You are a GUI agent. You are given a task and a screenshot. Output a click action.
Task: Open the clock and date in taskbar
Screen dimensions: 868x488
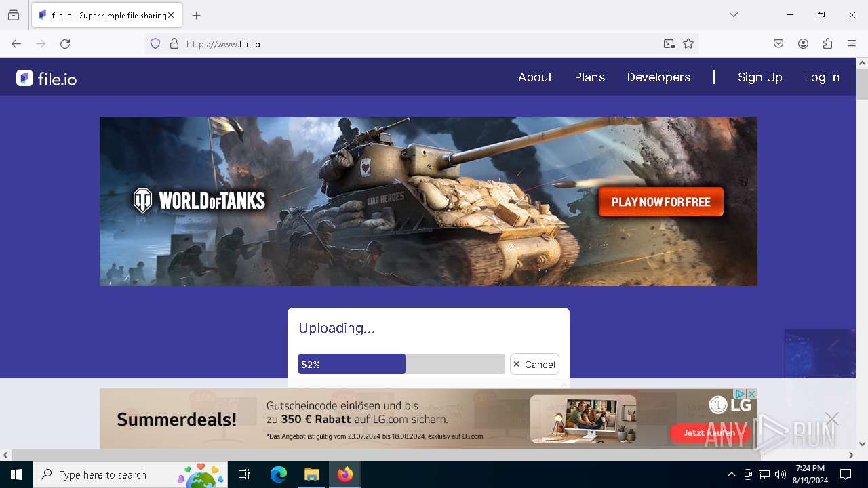pos(810,474)
